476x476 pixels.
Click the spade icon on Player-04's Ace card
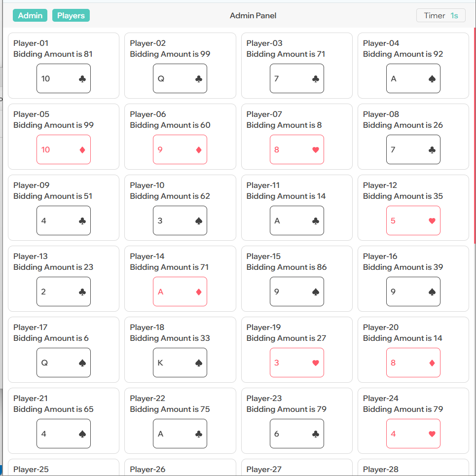(432, 79)
